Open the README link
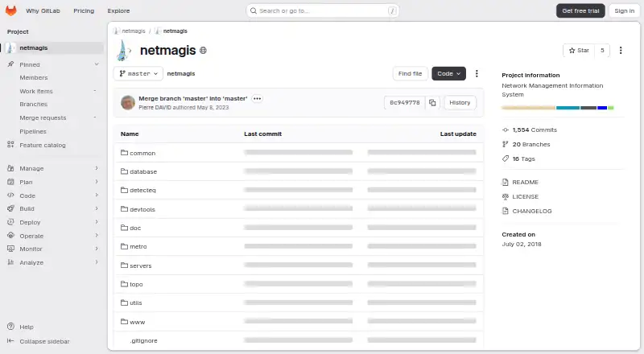The width and height of the screenshot is (644, 354). click(x=525, y=182)
